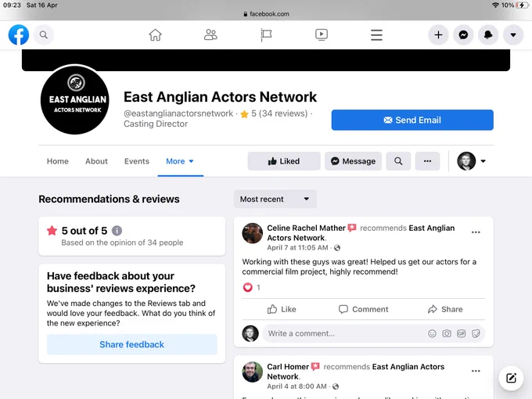Screen dimensions: 532x399
Task: Click the profile avatar beside page actions
Action: pyautogui.click(x=466, y=161)
